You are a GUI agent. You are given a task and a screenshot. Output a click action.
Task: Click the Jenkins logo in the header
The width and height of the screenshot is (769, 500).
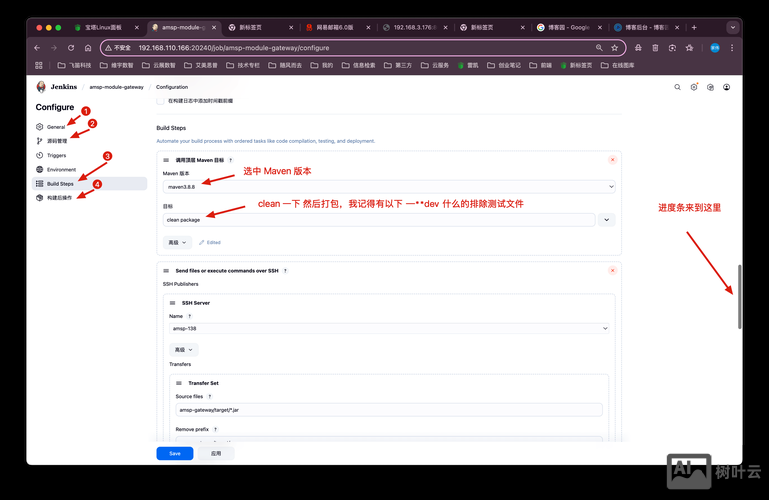(x=42, y=87)
